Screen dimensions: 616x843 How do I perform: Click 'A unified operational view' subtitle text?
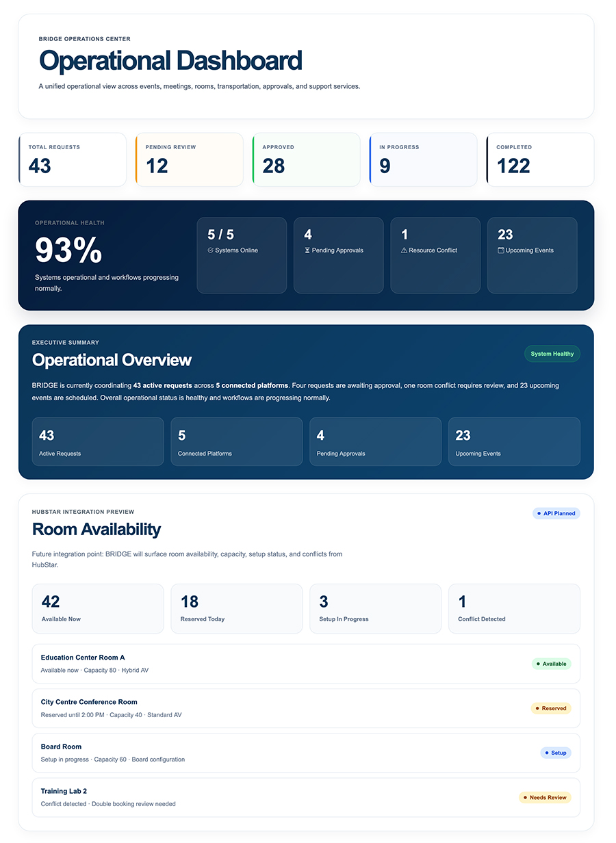[200, 87]
